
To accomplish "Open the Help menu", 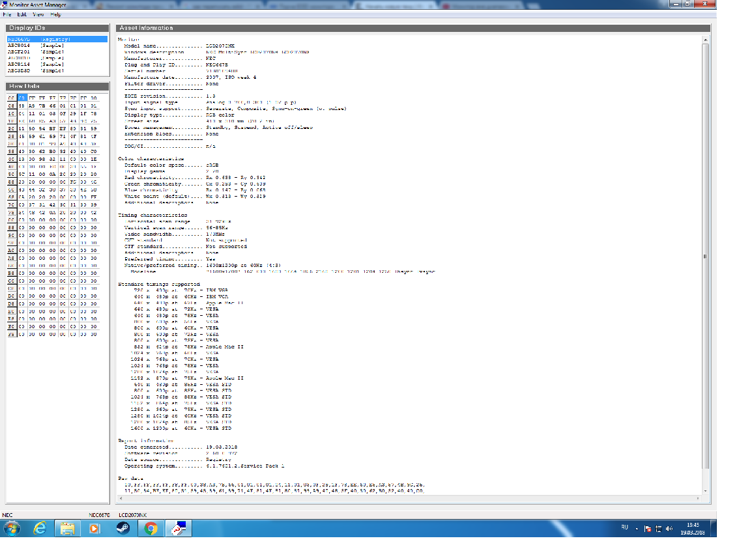I will click(55, 14).
